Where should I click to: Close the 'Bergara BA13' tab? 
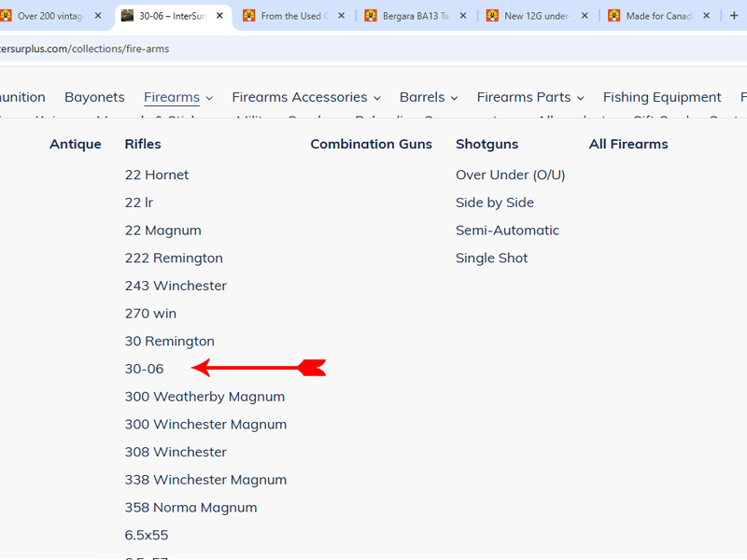(x=463, y=16)
